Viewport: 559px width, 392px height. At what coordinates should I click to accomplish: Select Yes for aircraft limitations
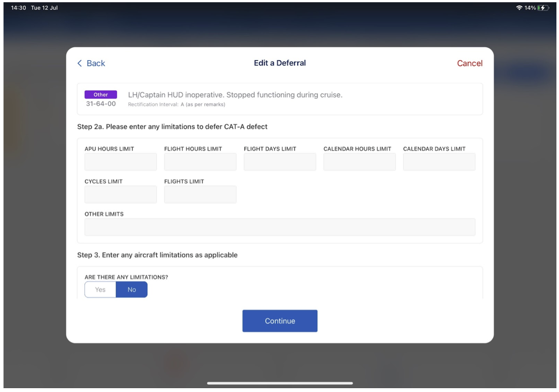tap(100, 290)
